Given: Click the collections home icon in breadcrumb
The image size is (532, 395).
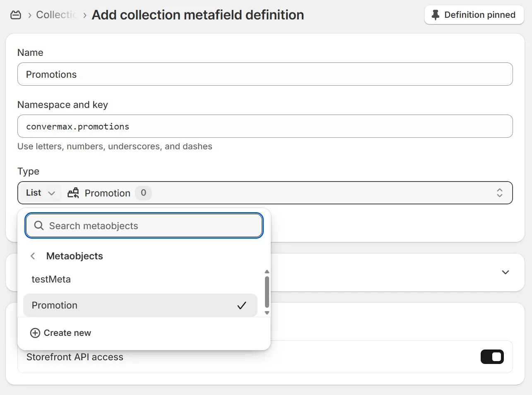Looking at the screenshot, I should [x=16, y=15].
